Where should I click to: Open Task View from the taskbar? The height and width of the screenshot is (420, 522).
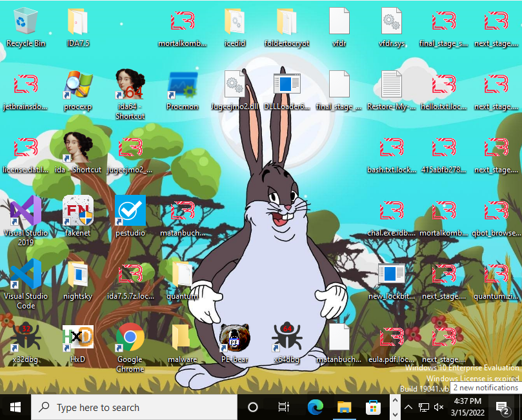click(x=284, y=407)
